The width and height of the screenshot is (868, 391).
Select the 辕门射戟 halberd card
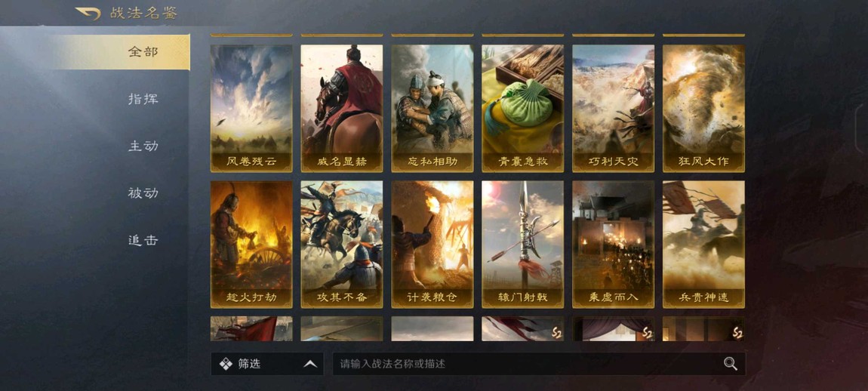(522, 245)
